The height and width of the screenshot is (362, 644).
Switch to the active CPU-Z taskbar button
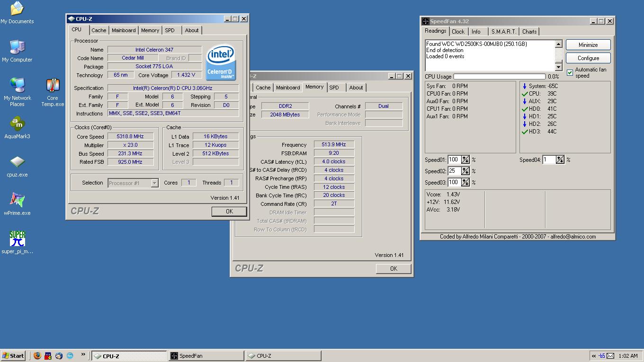pyautogui.click(x=129, y=356)
